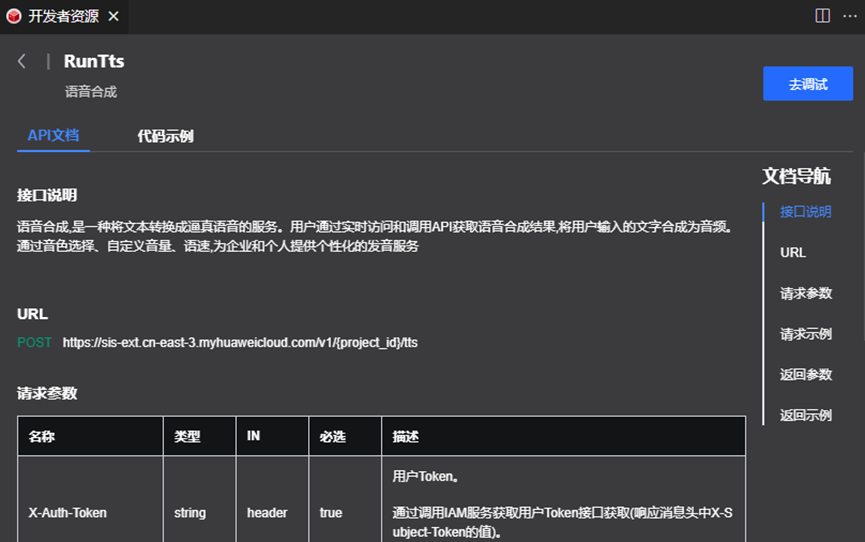Navigate to 请求参数 in the document navigation

(805, 293)
